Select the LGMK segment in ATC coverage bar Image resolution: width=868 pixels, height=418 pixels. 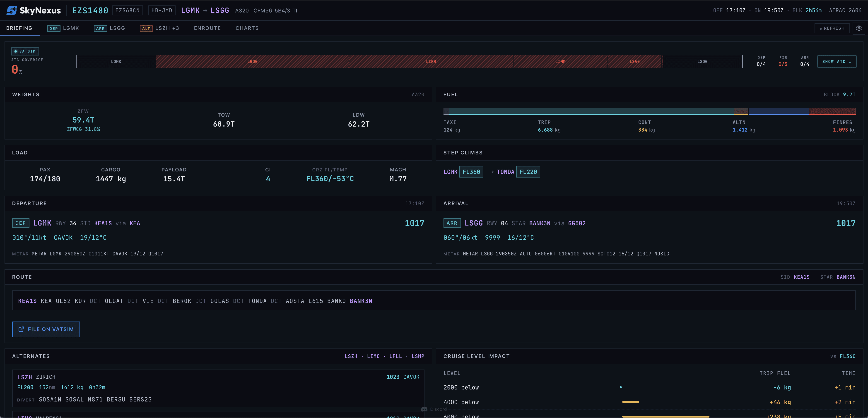(x=116, y=62)
